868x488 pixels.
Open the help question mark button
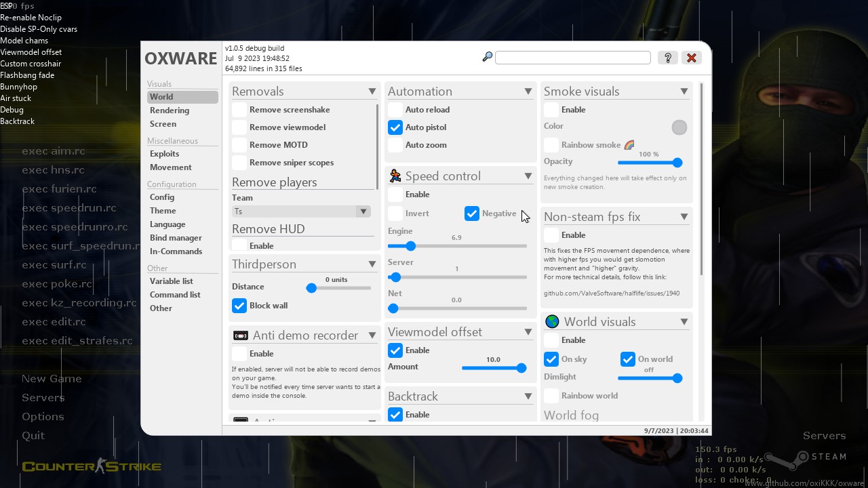point(668,58)
